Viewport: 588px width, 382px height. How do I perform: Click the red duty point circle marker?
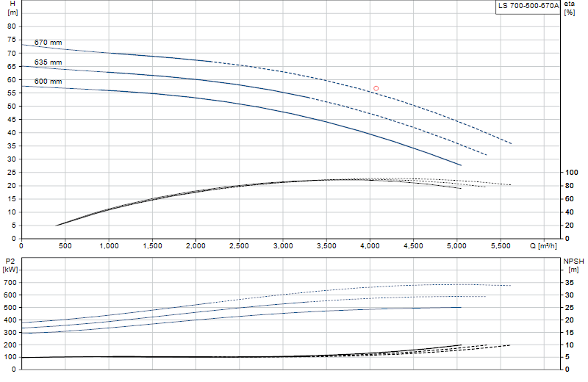click(x=376, y=88)
